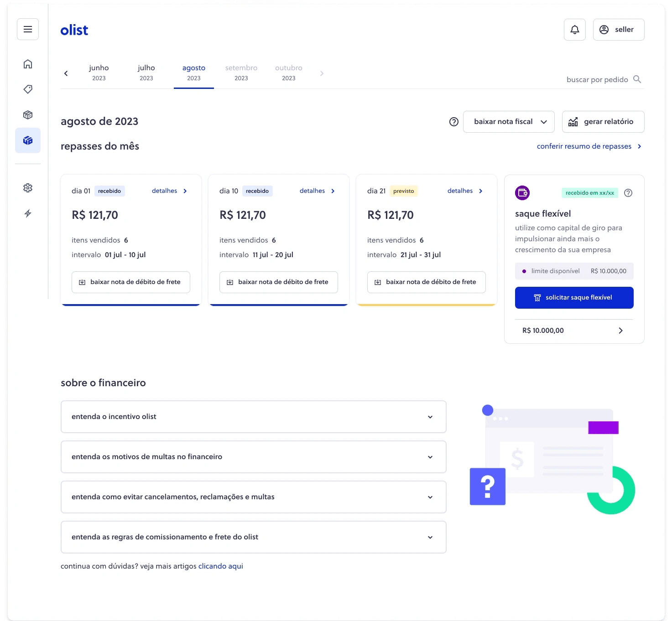The image size is (672, 621).
Task: Click the olist logo
Action: [x=74, y=30]
